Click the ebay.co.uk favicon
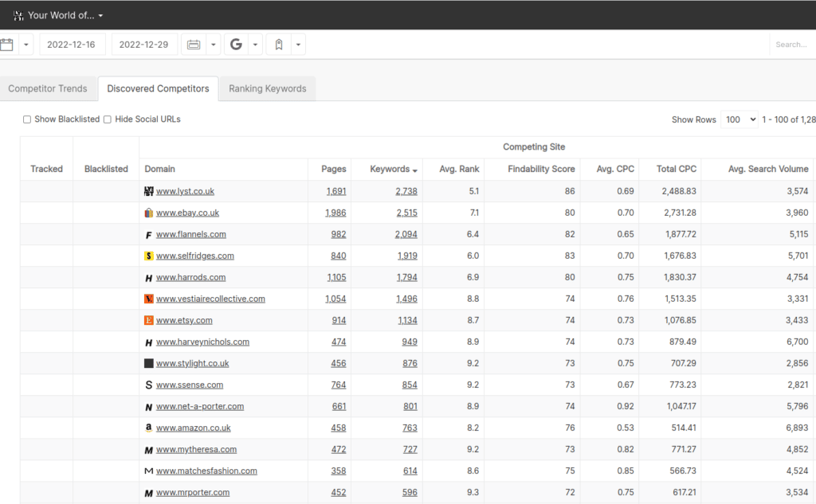Viewport: 816px width, 504px height. coord(149,213)
